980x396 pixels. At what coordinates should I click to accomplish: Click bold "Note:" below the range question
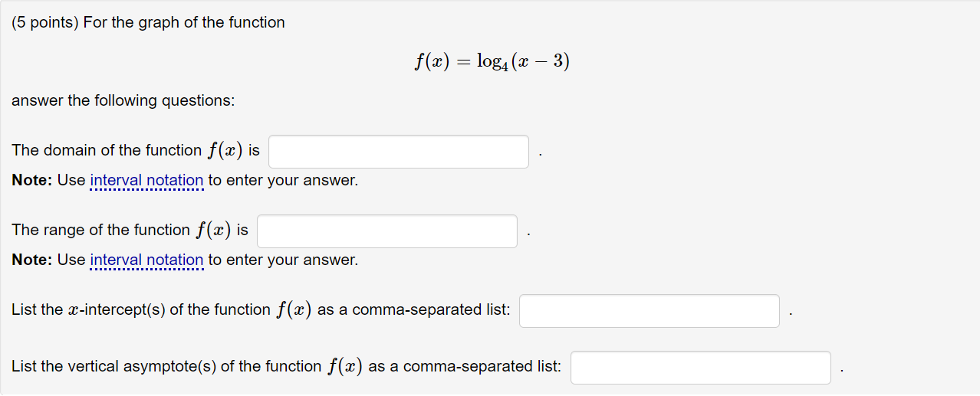tap(32, 260)
